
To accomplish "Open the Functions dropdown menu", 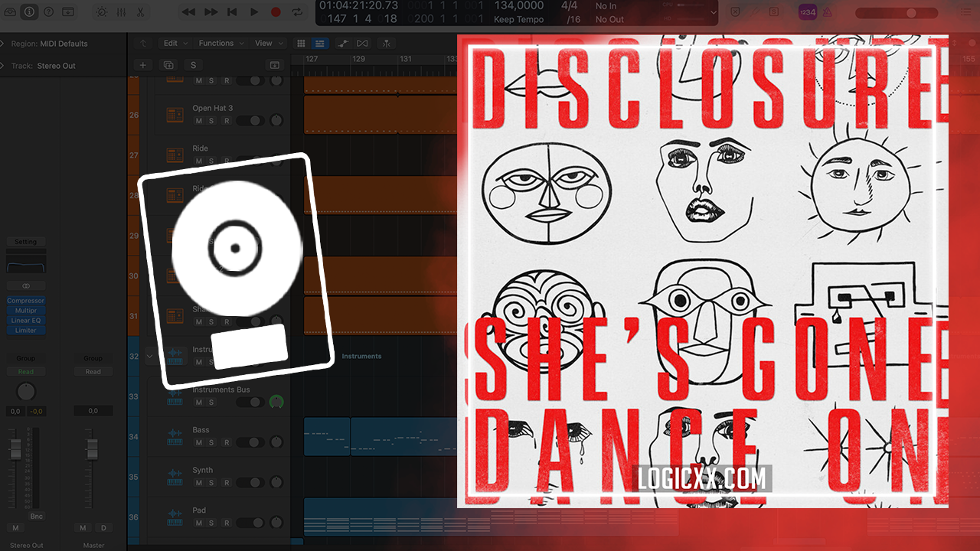I will (220, 44).
